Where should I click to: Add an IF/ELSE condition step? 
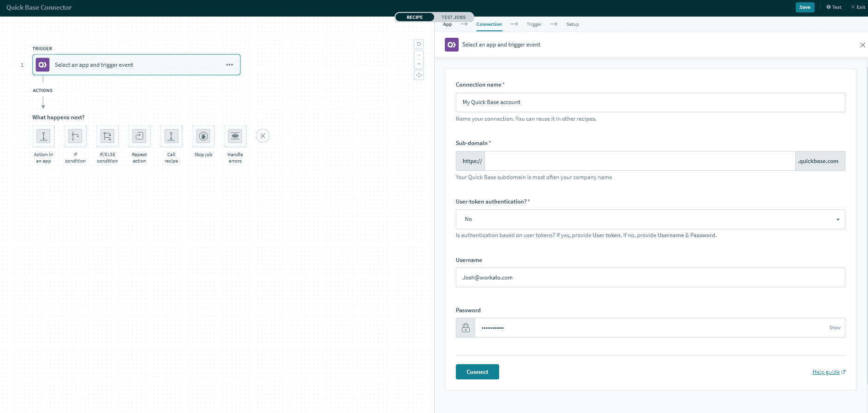pos(107,136)
